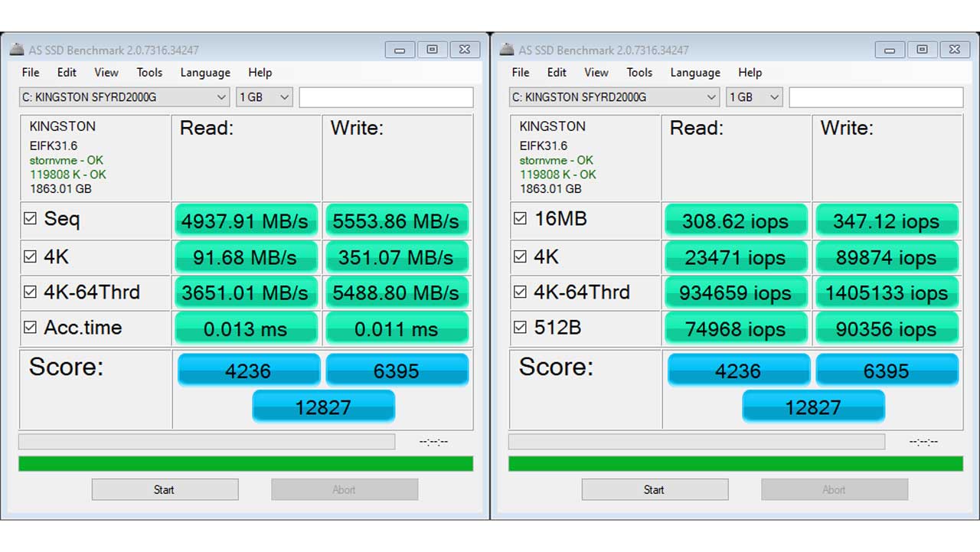Image resolution: width=980 pixels, height=552 pixels.
Task: Click the Abort button in the left window
Action: (345, 489)
